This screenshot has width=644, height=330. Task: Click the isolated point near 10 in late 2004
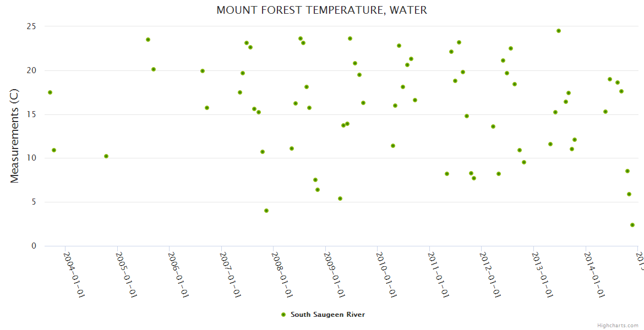(106, 156)
